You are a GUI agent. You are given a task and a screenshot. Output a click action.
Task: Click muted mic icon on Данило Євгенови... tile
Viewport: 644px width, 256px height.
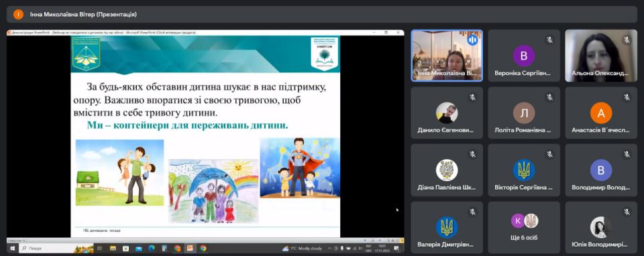(472, 97)
